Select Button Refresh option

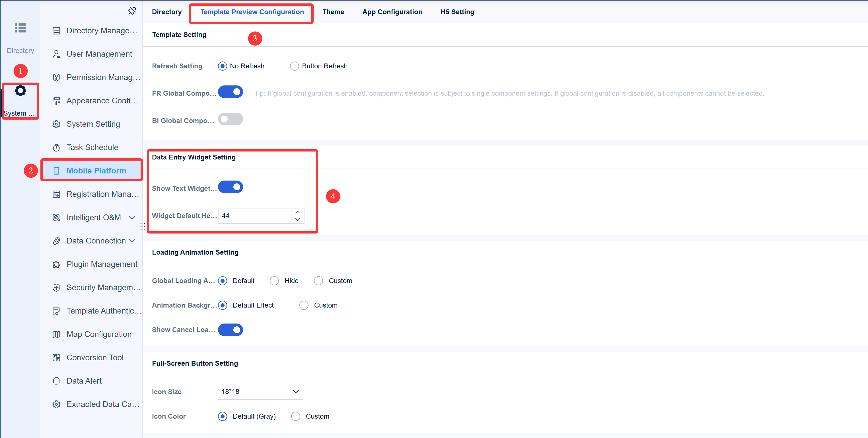point(294,66)
